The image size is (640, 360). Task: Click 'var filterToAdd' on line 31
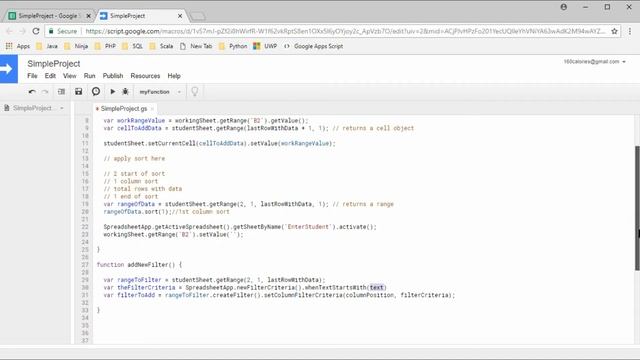[129, 295]
